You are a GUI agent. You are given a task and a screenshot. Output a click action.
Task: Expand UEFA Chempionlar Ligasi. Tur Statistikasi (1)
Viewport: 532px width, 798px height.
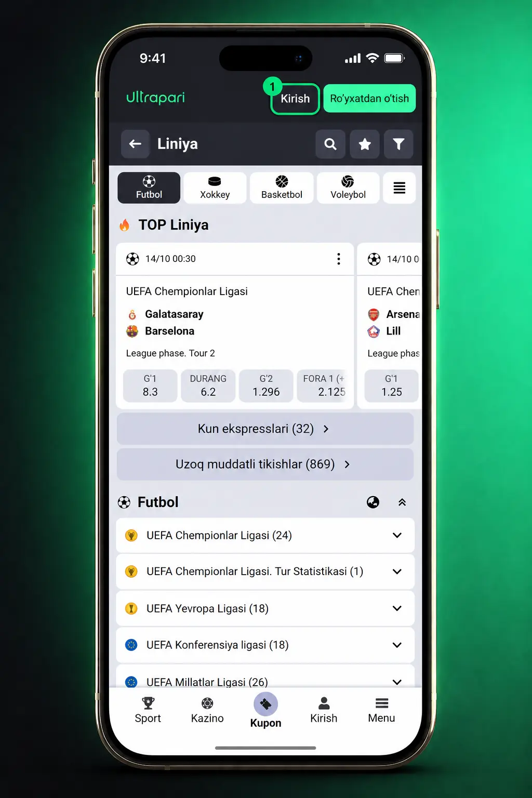pos(397,571)
